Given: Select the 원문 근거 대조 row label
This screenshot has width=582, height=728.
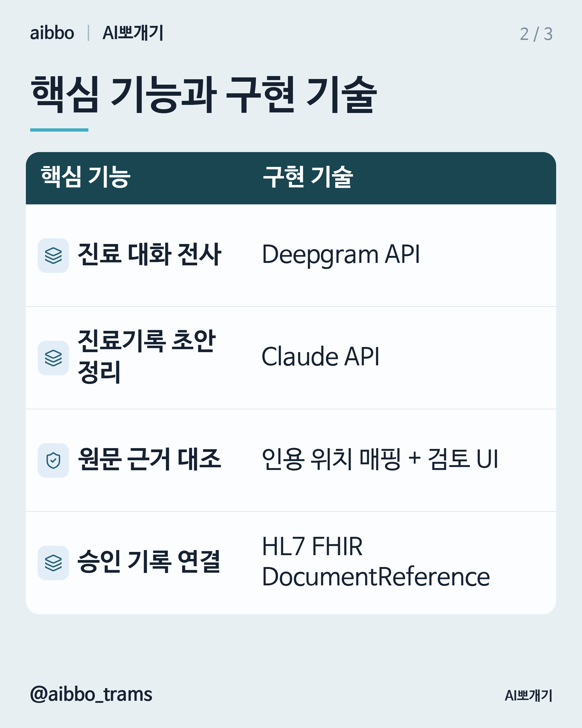Looking at the screenshot, I should click(x=149, y=459).
